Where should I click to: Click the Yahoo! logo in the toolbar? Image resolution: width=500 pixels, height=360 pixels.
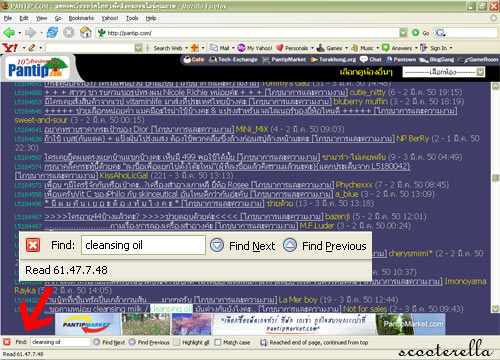pos(10,48)
